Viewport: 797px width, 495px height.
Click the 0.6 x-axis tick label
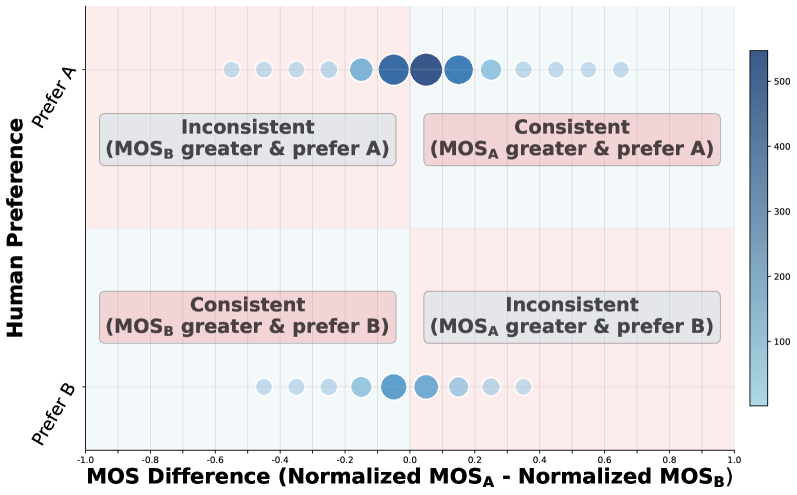click(604, 458)
